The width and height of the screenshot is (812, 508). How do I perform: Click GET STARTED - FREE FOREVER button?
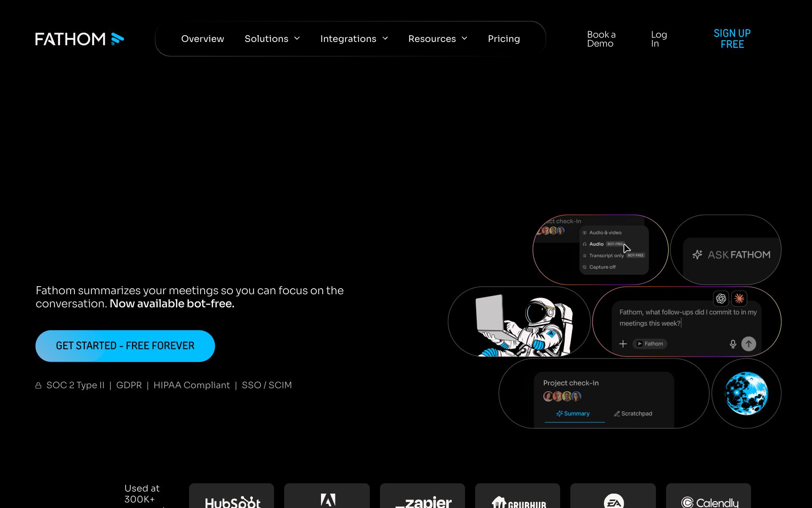point(125,346)
